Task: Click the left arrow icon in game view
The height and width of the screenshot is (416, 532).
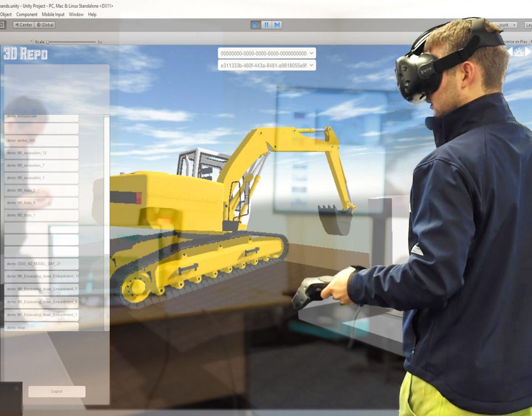Action: click(x=509, y=52)
